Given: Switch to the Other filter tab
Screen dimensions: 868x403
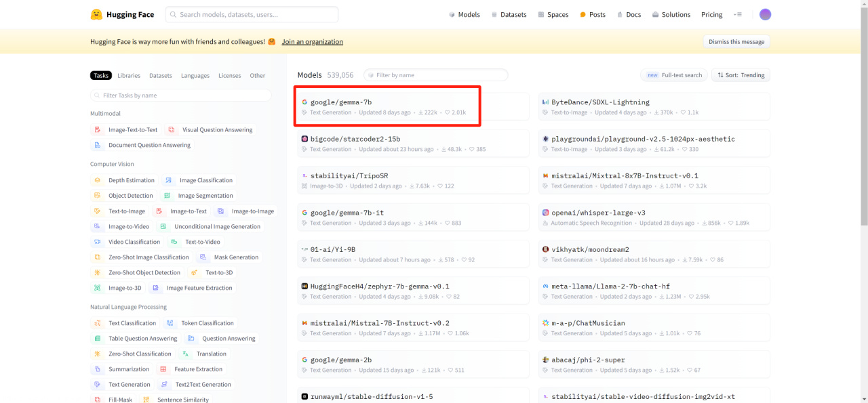Looking at the screenshot, I should click(258, 75).
